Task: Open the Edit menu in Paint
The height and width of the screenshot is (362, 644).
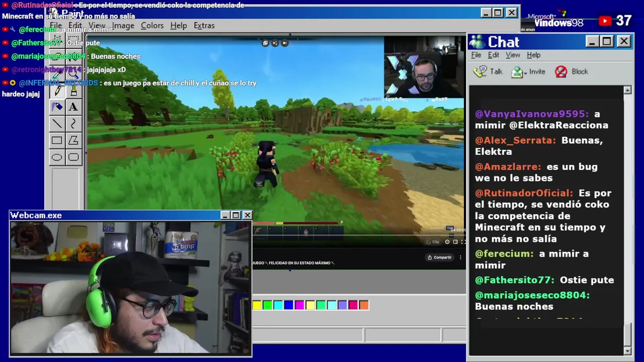Action: [75, 25]
